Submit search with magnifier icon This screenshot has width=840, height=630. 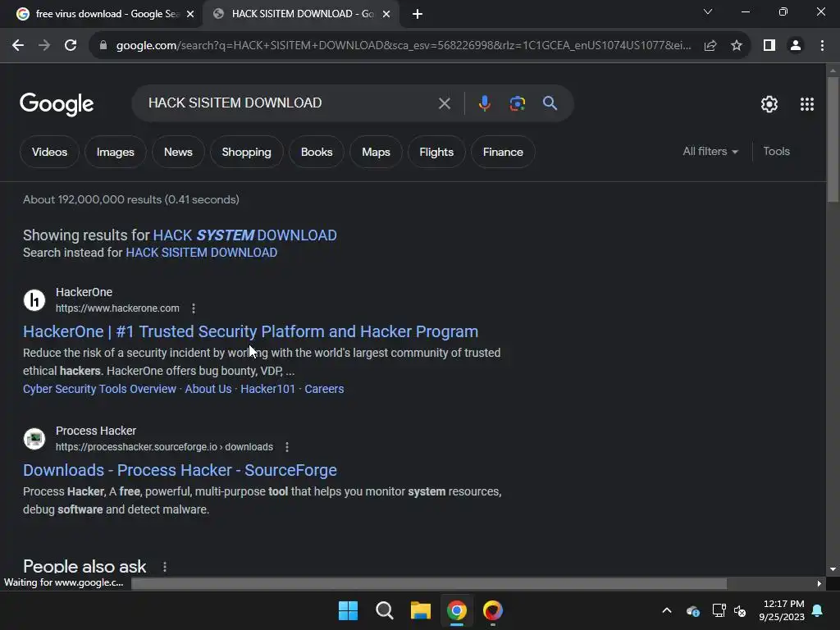pyautogui.click(x=550, y=103)
